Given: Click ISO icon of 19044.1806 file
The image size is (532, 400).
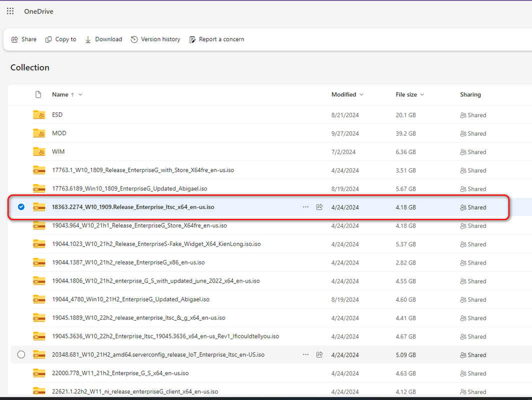Looking at the screenshot, I should tap(39, 281).
